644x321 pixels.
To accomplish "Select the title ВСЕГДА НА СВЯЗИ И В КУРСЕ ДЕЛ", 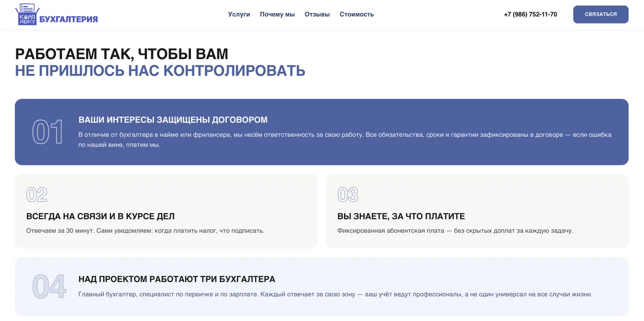I will point(100,216).
